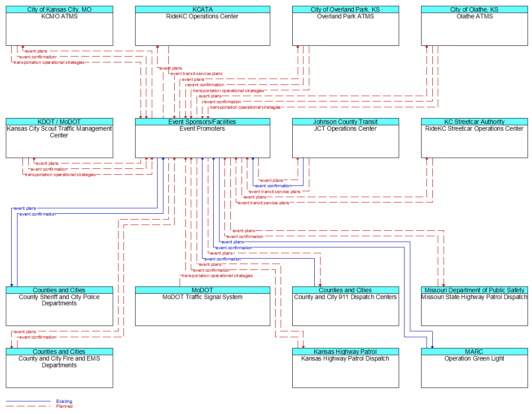This screenshot has width=532, height=414.
Task: Click the MARC header bar
Action: point(475,352)
